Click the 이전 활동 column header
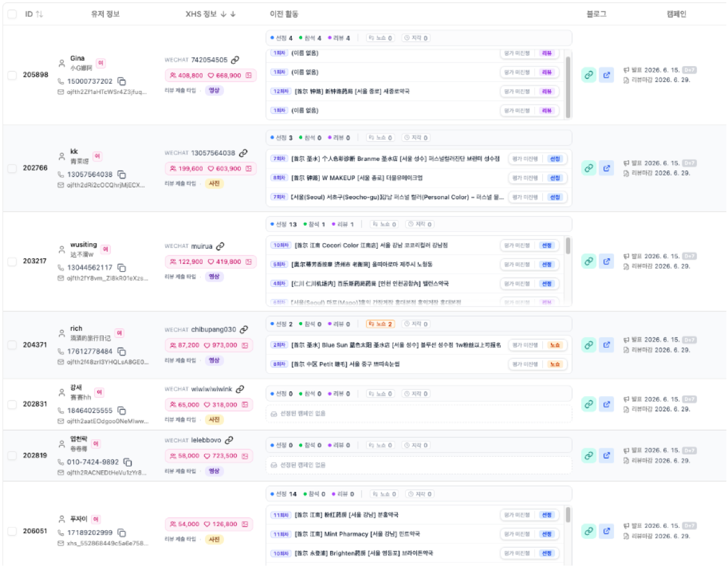Viewport: 728px width, 566px height. [284, 14]
